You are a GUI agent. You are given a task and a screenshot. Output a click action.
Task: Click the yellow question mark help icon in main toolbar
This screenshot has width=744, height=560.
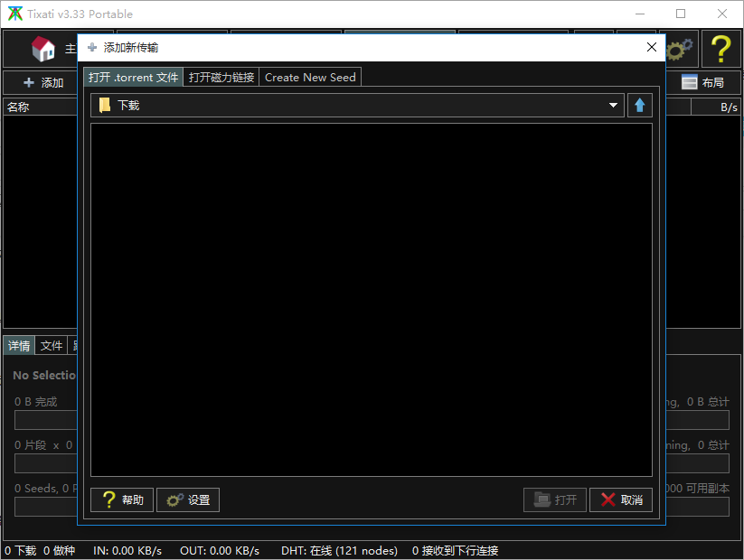pos(720,49)
